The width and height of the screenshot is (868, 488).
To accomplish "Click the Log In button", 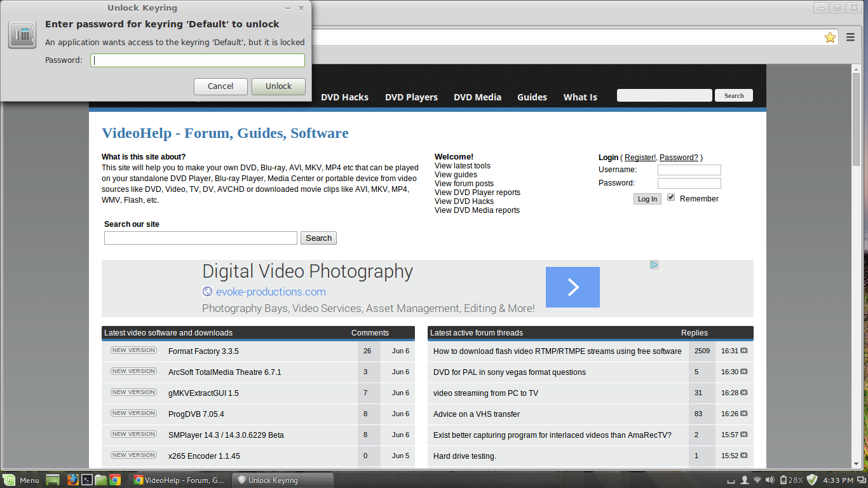I will [648, 199].
